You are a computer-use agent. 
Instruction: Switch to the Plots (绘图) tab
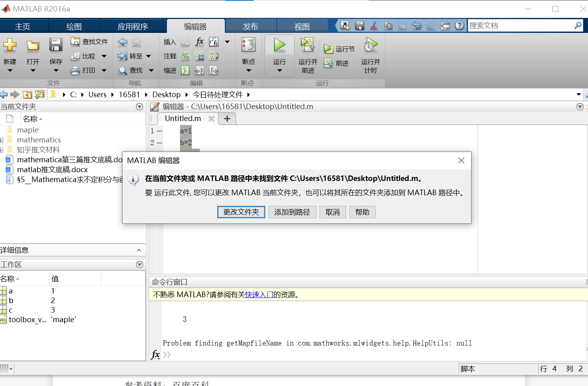pos(74,27)
